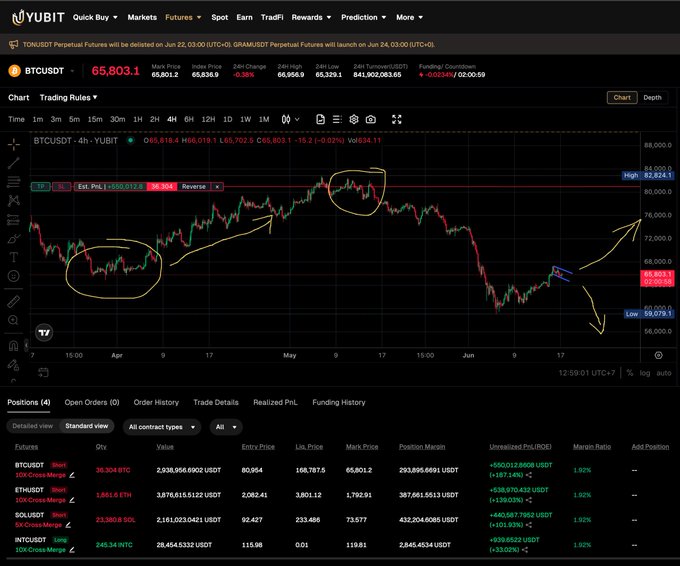680x566 pixels.
Task: Open the Open Orders tab
Action: [x=92, y=402]
